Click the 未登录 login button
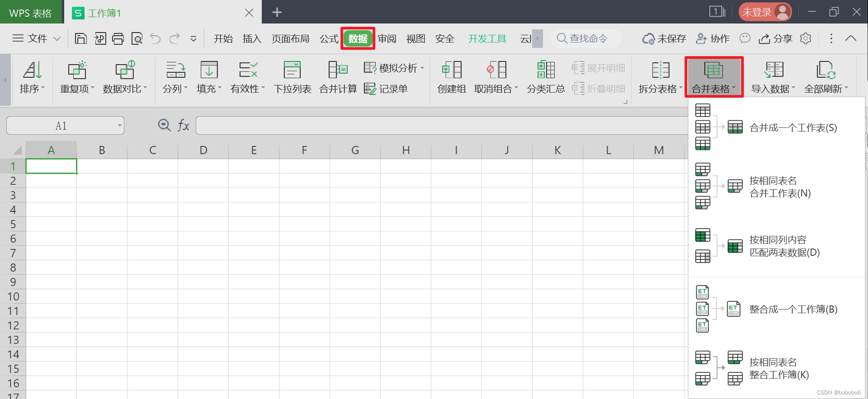The width and height of the screenshot is (868, 399). point(765,12)
